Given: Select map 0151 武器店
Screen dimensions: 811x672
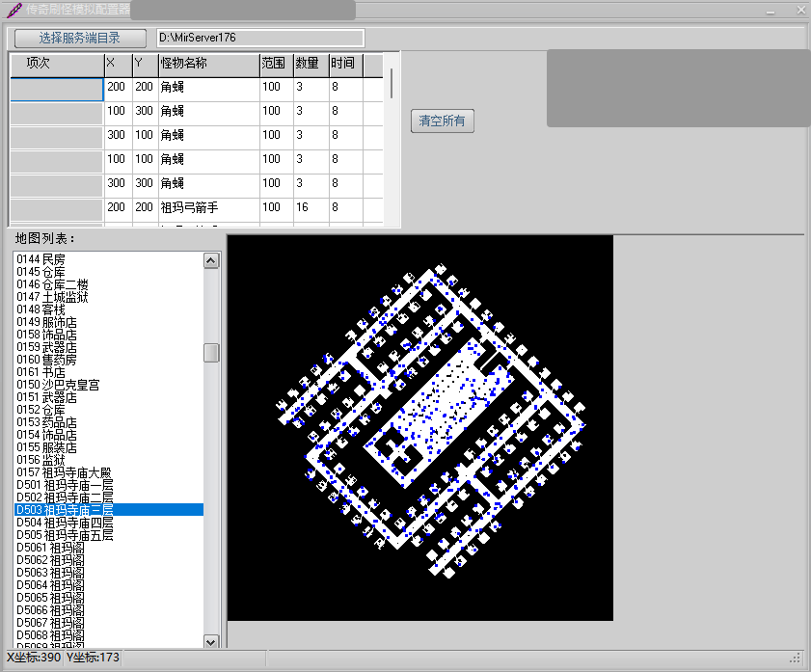Looking at the screenshot, I should coord(109,397).
